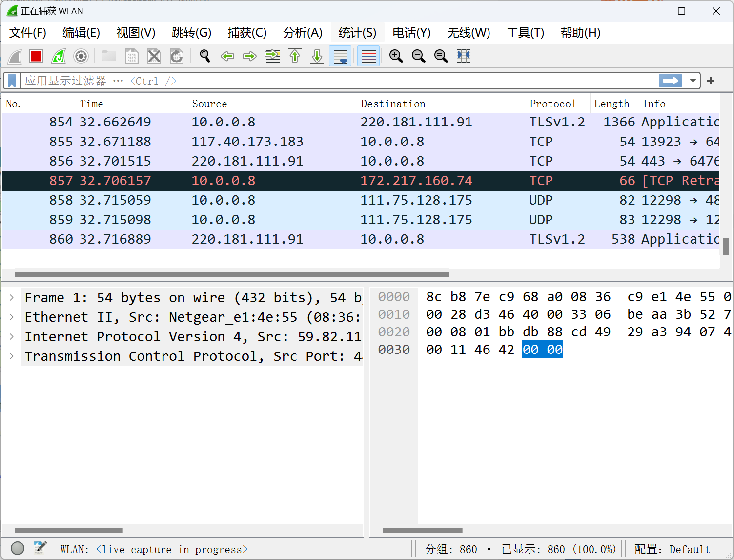
Task: Sort by the Info column header
Action: point(679,104)
